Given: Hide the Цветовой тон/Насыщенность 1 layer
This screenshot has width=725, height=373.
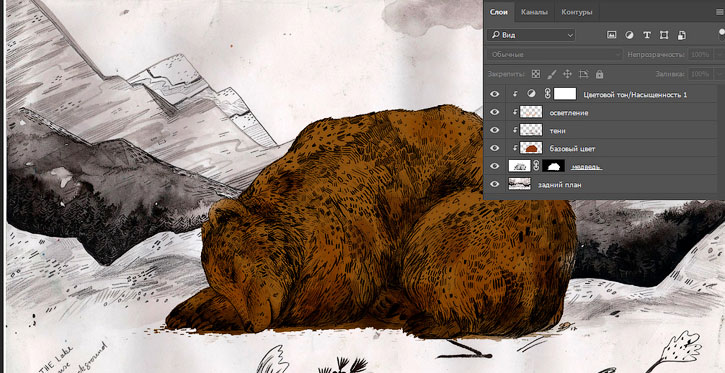Looking at the screenshot, I should (495, 94).
